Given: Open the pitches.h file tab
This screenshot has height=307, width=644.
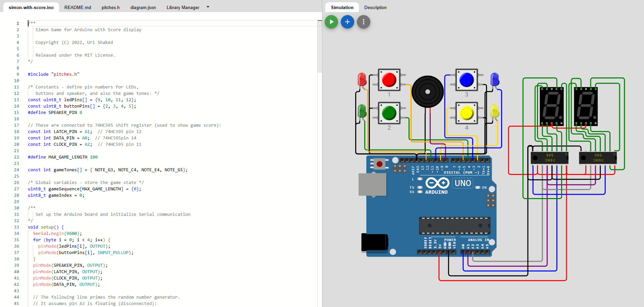Looking at the screenshot, I should 110,7.
